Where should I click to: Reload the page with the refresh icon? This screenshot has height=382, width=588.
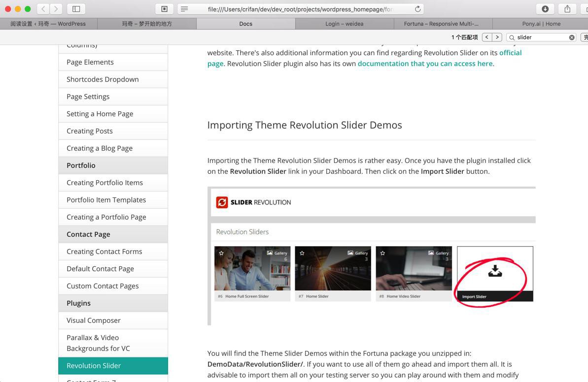coord(418,8)
